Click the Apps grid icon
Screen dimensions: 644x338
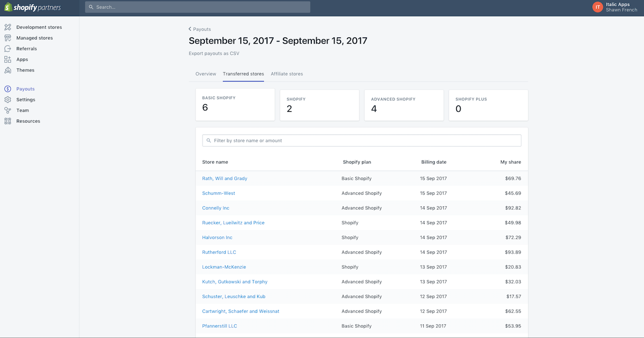pos(8,59)
